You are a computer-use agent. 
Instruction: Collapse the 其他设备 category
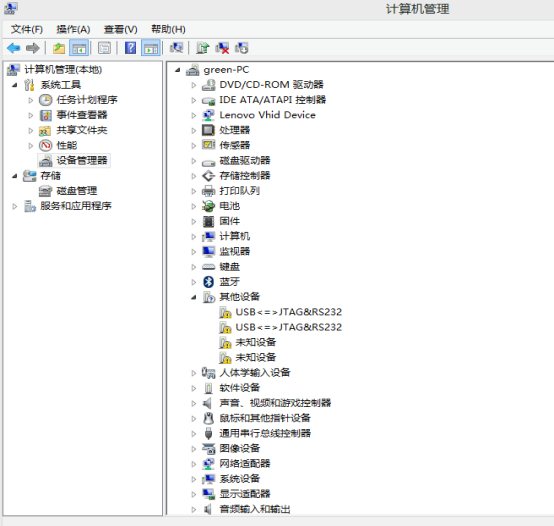point(194,297)
